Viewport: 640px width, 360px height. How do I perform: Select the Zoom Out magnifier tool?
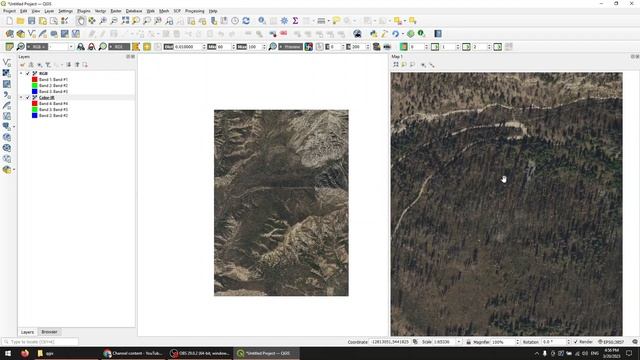pos(114,20)
